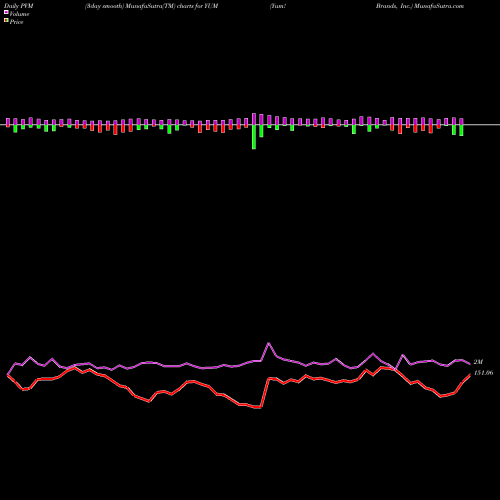Click the Daily PVM title text

19,6
